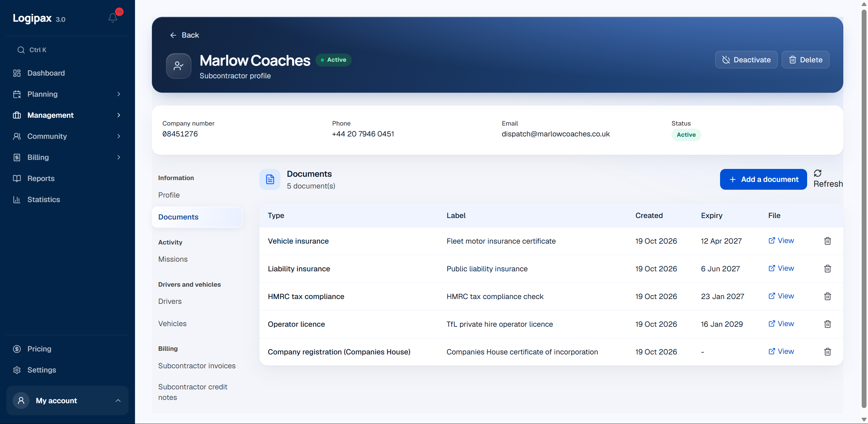
Task: View the Companies House registration file
Action: coord(781,351)
